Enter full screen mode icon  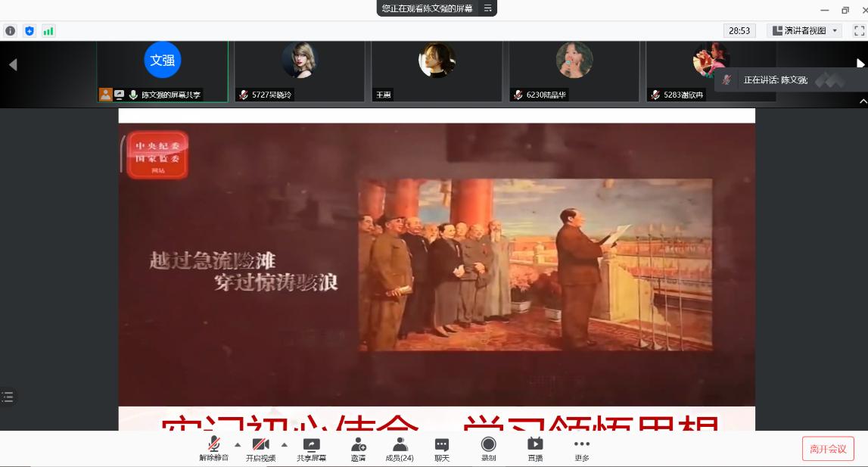[x=859, y=31]
